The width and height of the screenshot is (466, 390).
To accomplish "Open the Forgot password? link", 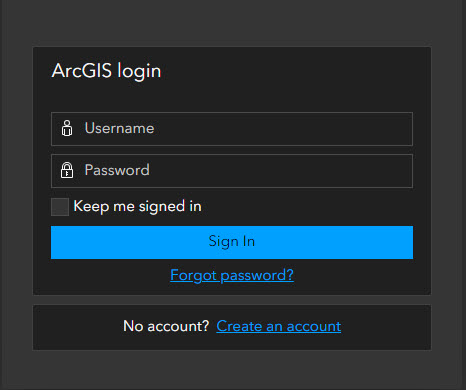I will (x=232, y=276).
